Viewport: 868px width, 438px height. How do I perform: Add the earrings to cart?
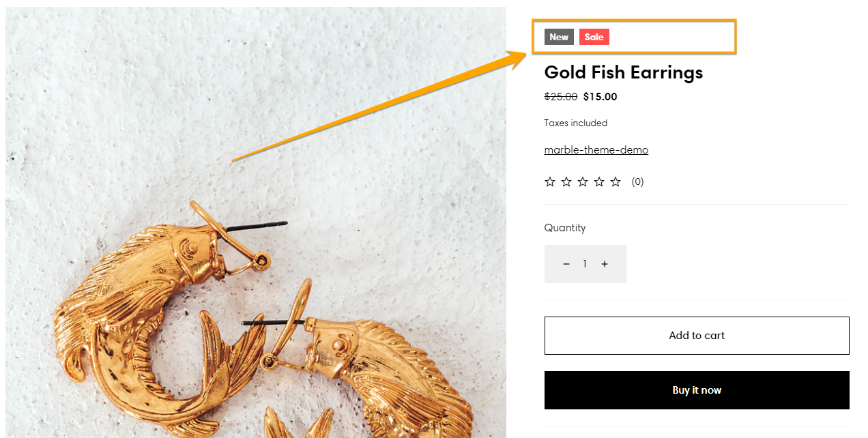(x=697, y=336)
